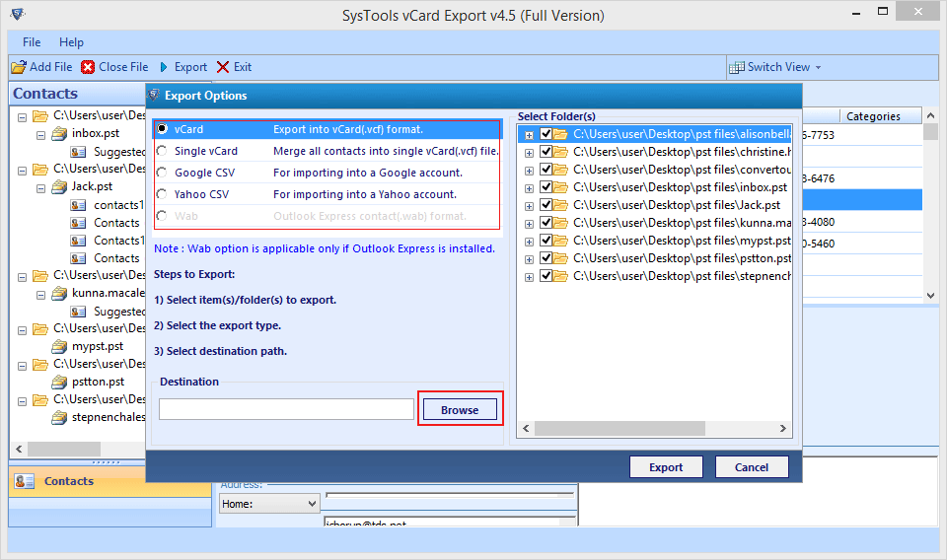
Task: Click the Exit red cross icon
Action: (x=223, y=67)
